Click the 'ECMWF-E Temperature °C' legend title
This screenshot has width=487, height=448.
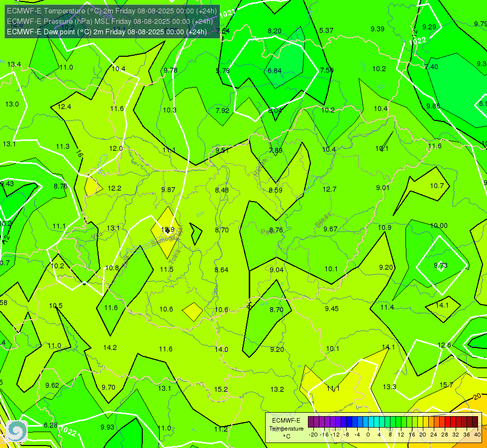tap(287, 429)
